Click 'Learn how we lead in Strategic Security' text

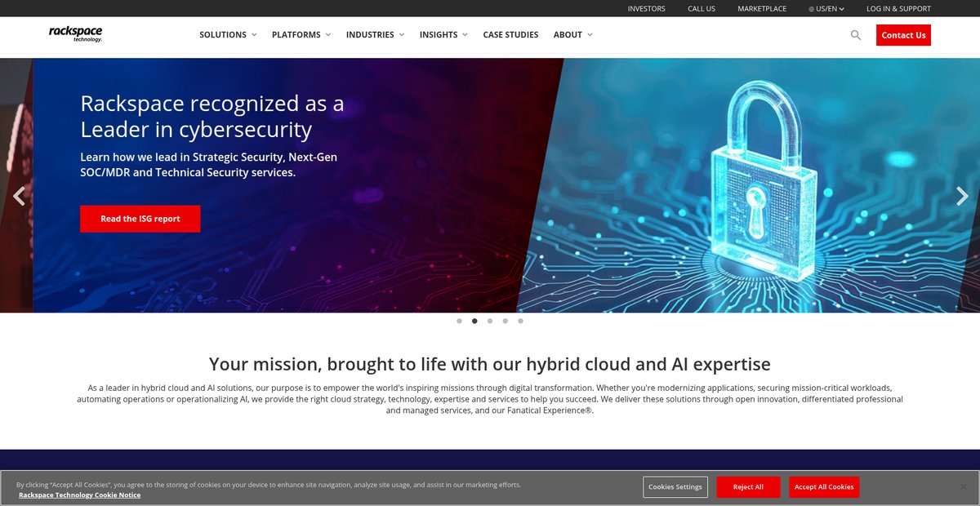point(208,165)
